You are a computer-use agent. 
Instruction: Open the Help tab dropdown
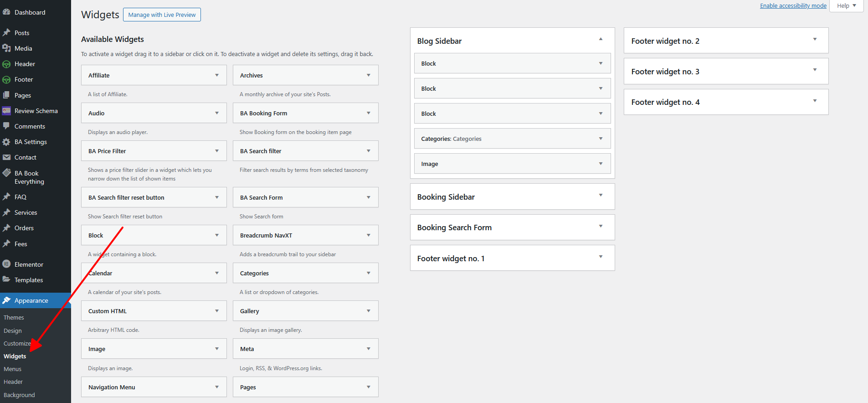(x=846, y=6)
